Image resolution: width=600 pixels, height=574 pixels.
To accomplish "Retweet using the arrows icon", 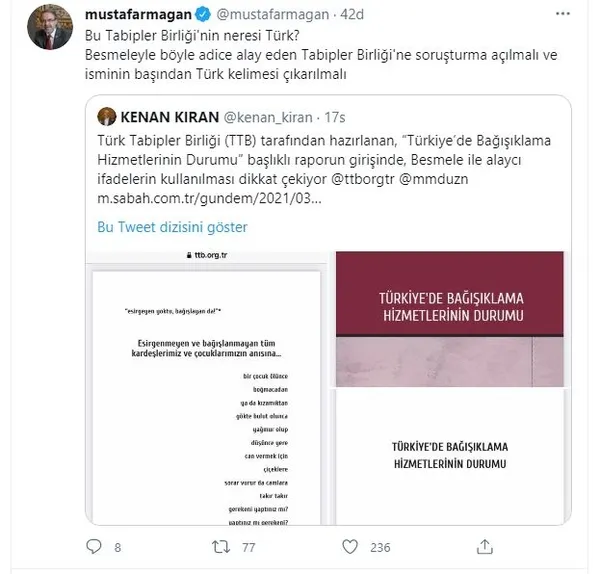I will click(x=221, y=547).
